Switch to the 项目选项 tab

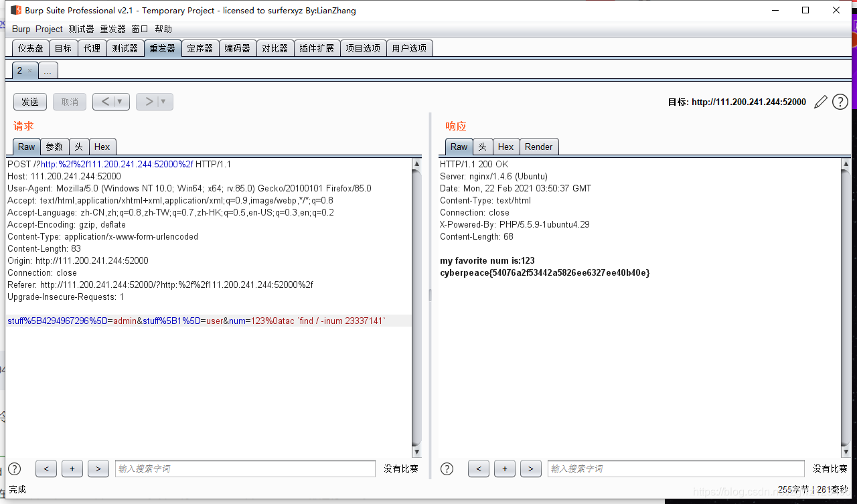pos(363,48)
